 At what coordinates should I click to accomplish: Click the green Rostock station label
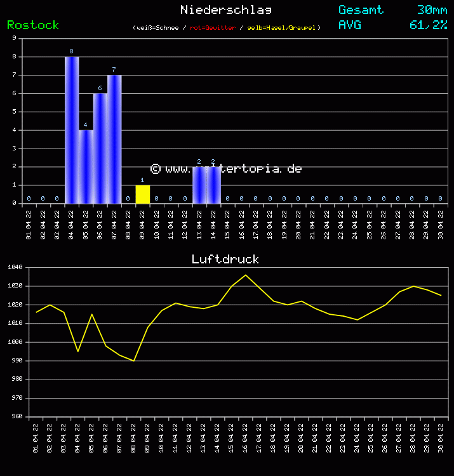coord(33,25)
